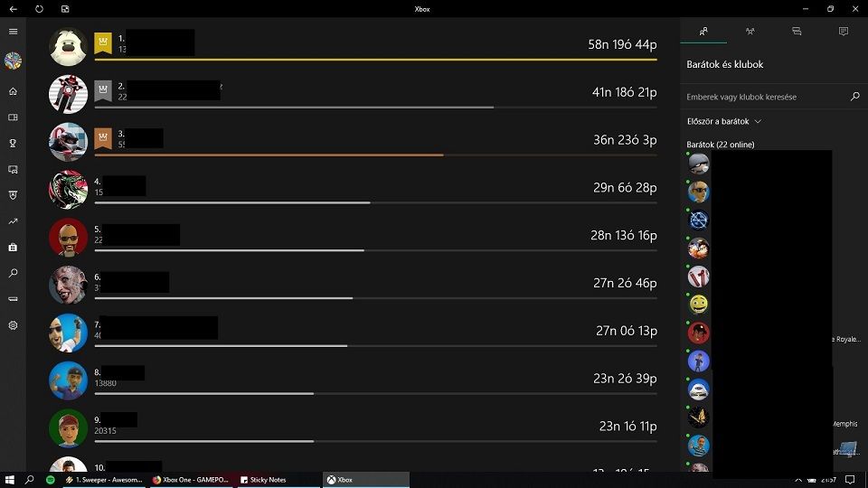Open Spotify from the Windows taskbar
The image size is (868, 488).
(x=51, y=480)
